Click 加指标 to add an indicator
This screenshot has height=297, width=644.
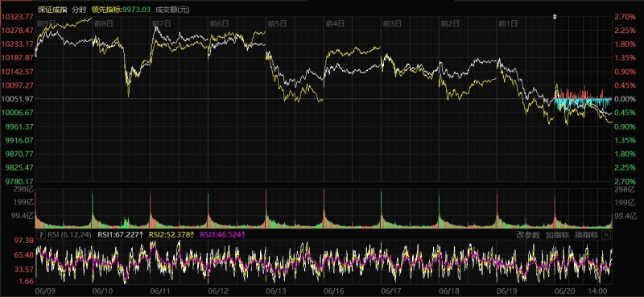point(557,235)
